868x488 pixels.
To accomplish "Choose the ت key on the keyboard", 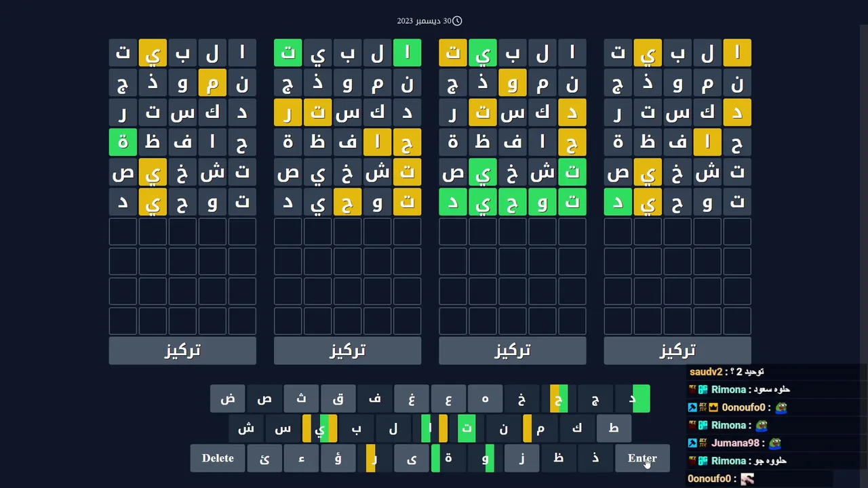I will point(467,428).
